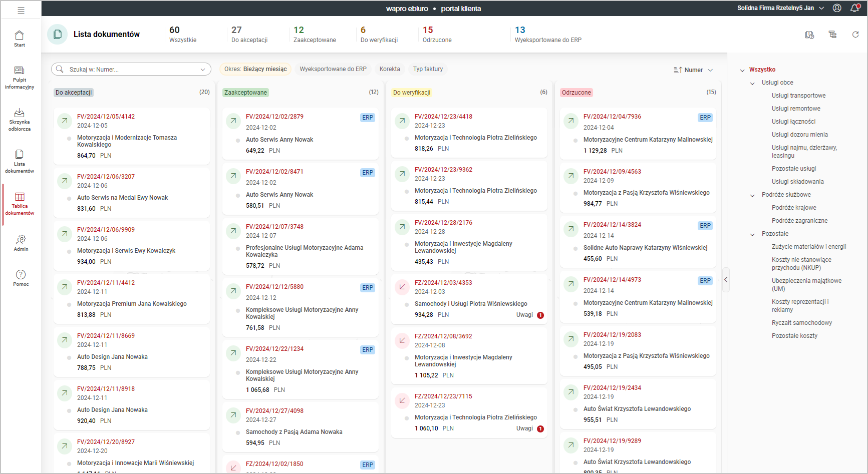Image resolution: width=868 pixels, height=474 pixels.
Task: Click the Typ faktury filter chip
Action: click(428, 69)
